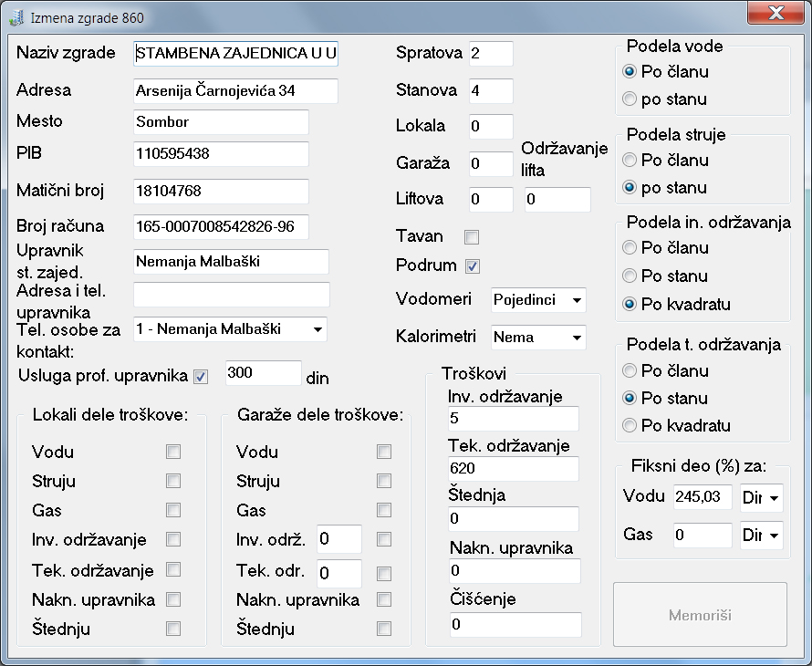Click the Čišćenje cost field
This screenshot has width=812, height=666.
515,625
